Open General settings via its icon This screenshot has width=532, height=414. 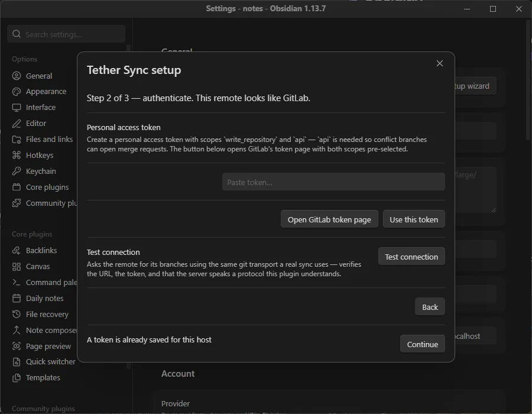pyautogui.click(x=17, y=76)
